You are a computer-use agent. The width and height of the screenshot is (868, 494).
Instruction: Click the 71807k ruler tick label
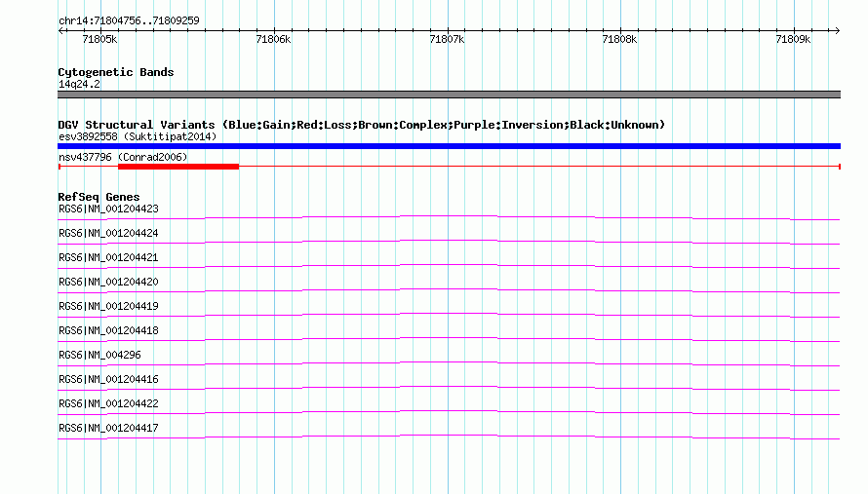point(447,39)
